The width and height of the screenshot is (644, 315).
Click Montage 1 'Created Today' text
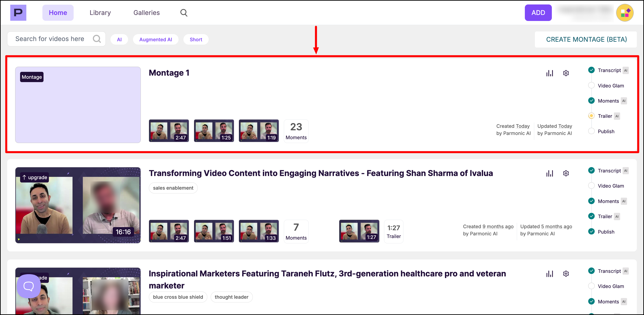tap(513, 126)
